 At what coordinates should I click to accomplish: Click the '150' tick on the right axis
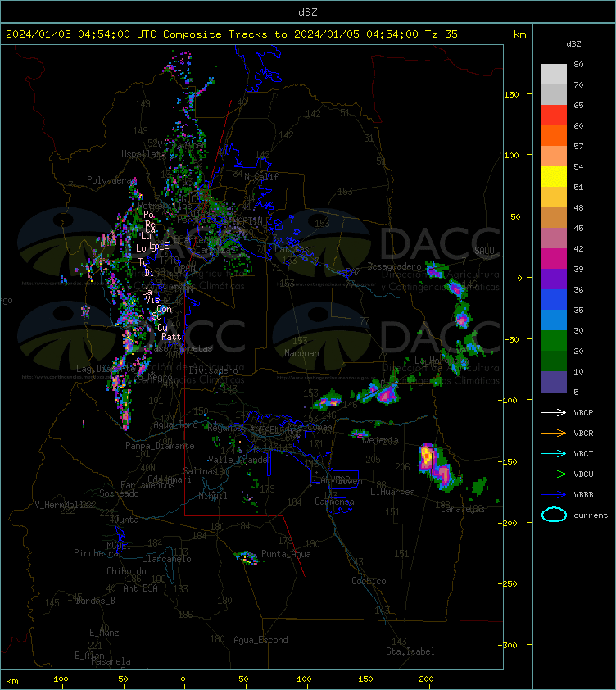click(511, 94)
